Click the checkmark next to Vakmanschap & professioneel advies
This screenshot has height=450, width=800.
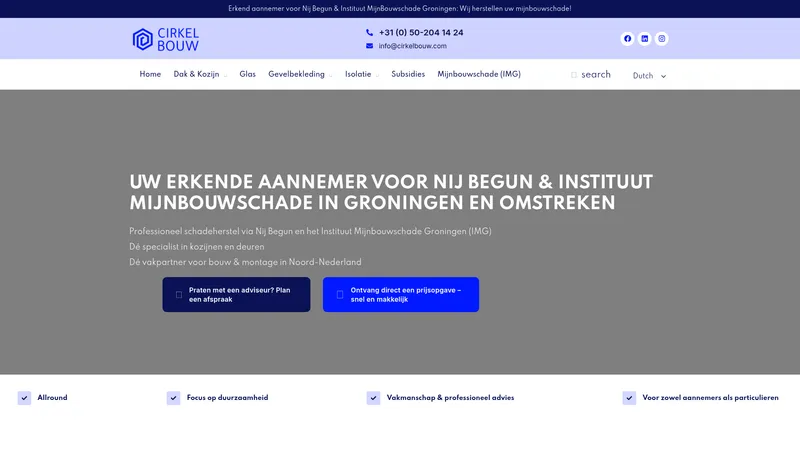pyautogui.click(x=373, y=398)
